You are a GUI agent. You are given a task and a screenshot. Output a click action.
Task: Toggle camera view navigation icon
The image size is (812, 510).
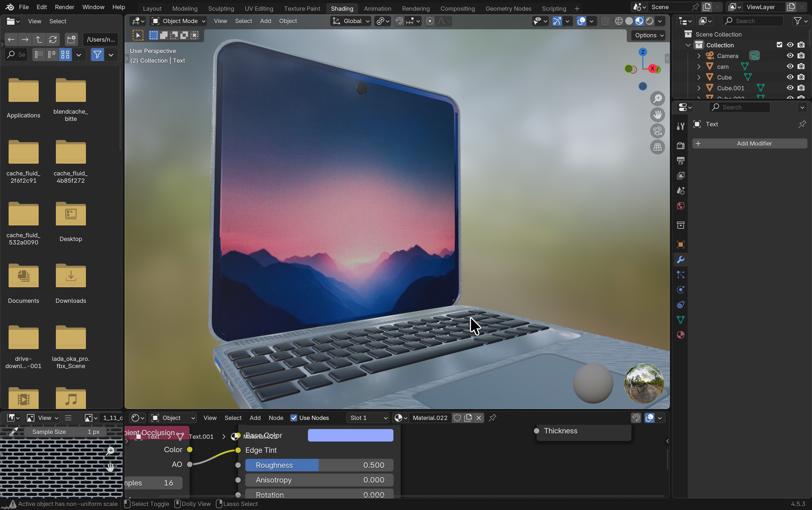point(657,131)
